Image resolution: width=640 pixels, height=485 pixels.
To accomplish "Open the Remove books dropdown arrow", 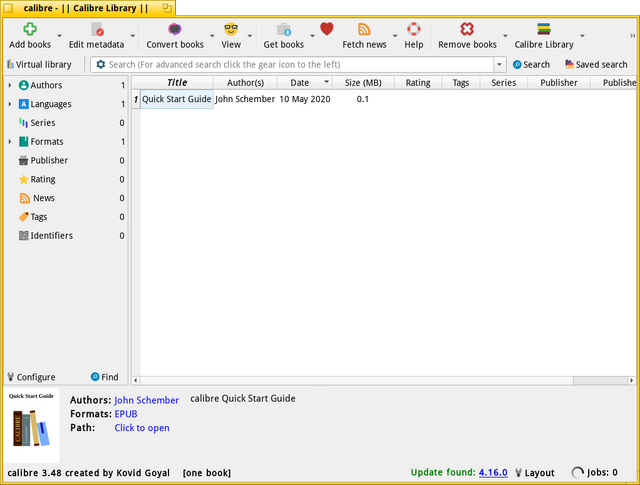I will point(505,36).
